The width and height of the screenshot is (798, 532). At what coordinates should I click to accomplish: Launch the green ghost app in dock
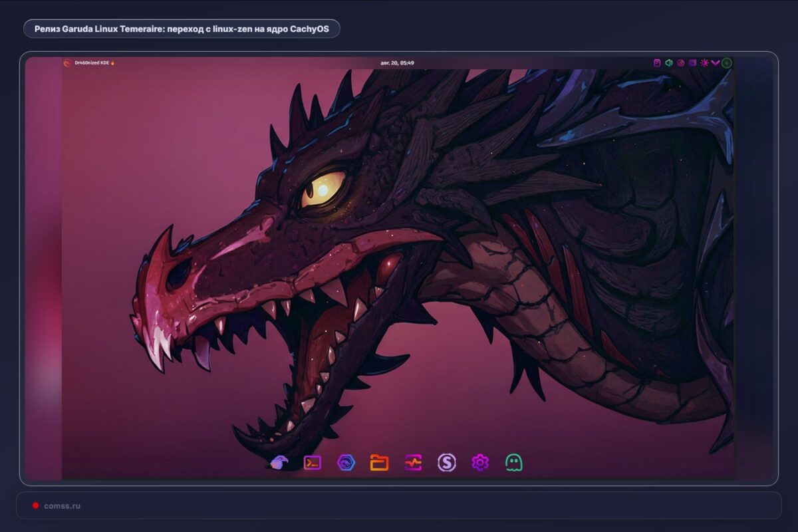click(514, 462)
